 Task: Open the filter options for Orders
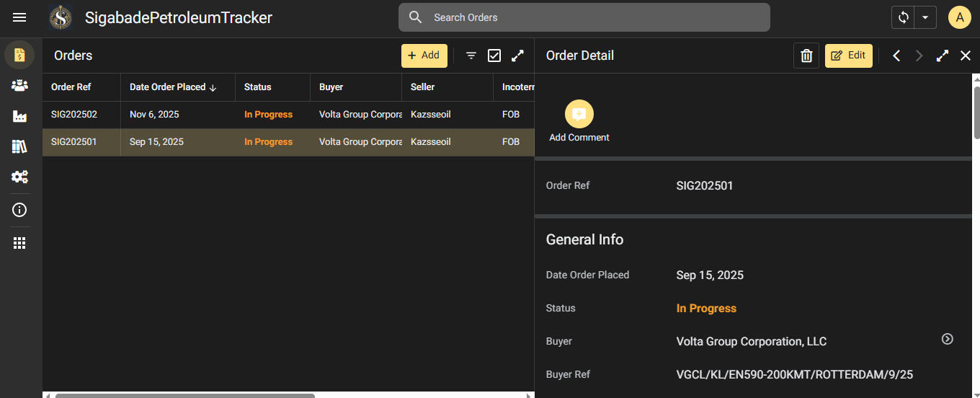(x=471, y=56)
